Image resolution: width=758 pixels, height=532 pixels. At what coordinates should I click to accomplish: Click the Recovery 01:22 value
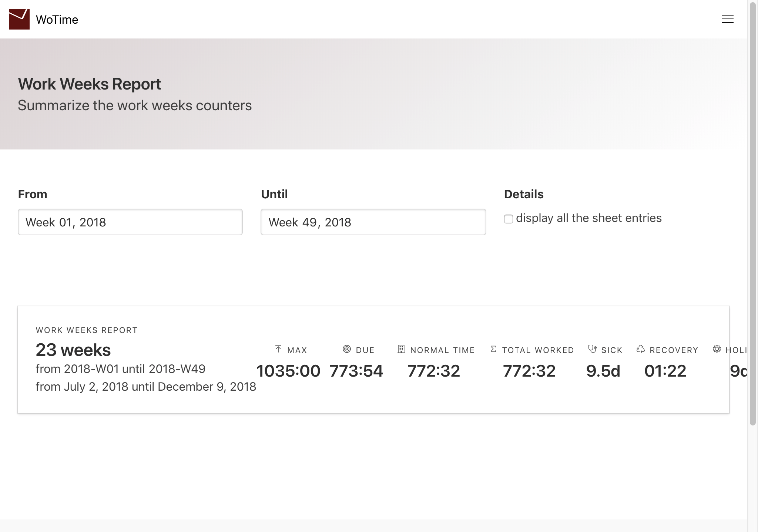tap(665, 371)
